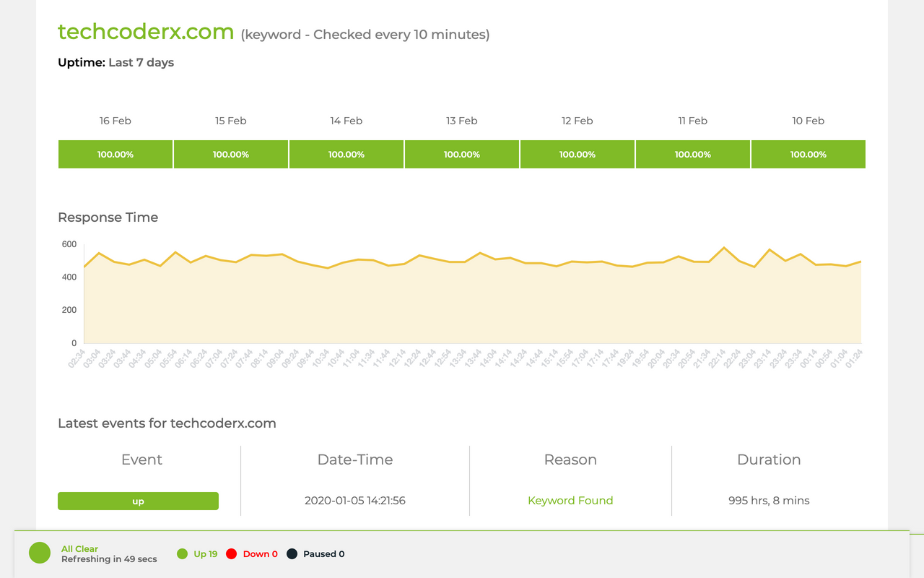This screenshot has height=578, width=924.
Task: Click the 600 y-axis label
Action: click(69, 244)
